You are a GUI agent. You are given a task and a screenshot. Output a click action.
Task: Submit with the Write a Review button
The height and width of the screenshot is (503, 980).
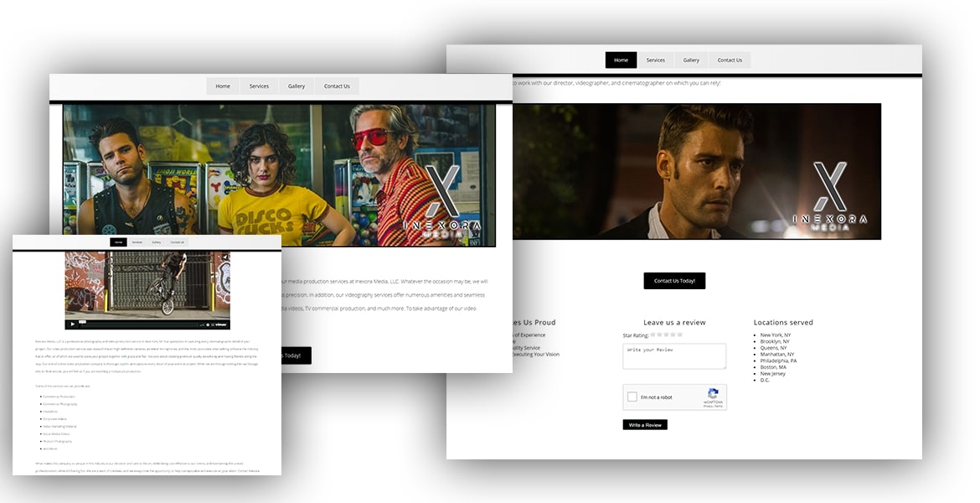tap(645, 425)
